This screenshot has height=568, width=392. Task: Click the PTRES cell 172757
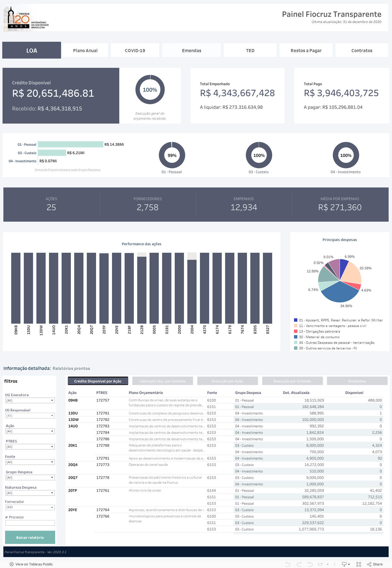(103, 400)
